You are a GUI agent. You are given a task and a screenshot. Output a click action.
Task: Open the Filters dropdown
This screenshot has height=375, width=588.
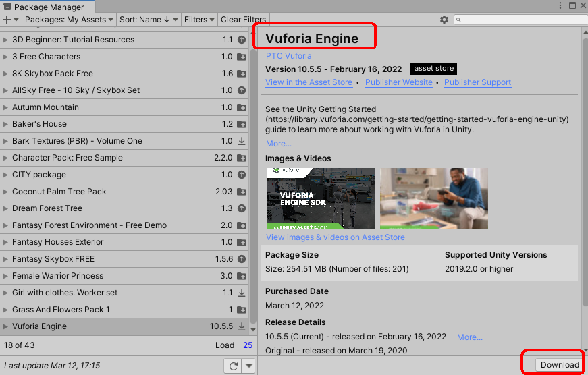(x=199, y=20)
